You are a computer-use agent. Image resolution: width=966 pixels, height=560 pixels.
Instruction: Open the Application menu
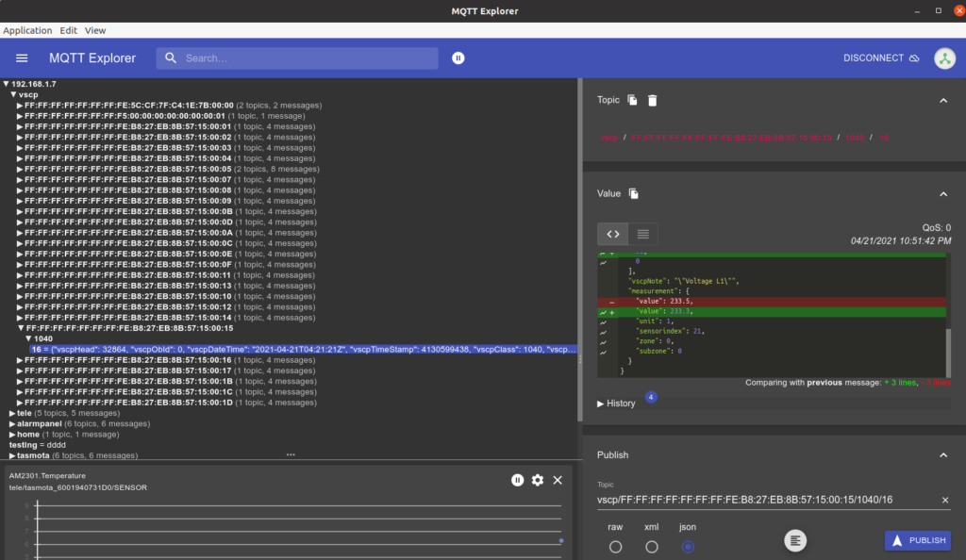27,30
